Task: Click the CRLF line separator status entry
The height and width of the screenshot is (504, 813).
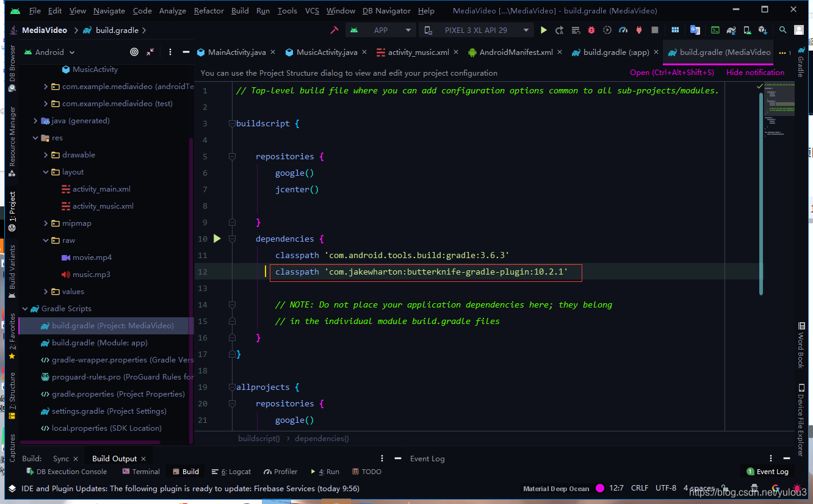Action: pos(640,488)
